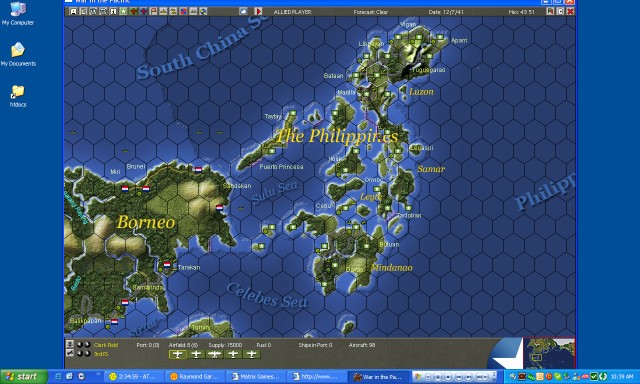Click the first toolbar icon beside game title
Screen dimensions: 640x384
tap(73, 11)
